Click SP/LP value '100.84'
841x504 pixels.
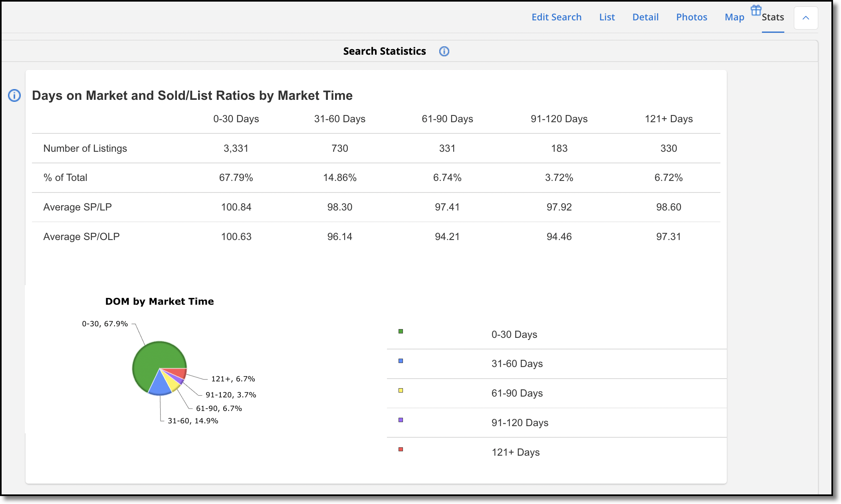[x=236, y=207]
